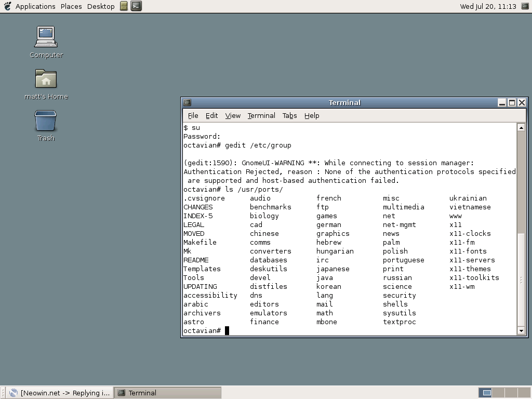Click the GNOME foot logo icon

point(7,6)
